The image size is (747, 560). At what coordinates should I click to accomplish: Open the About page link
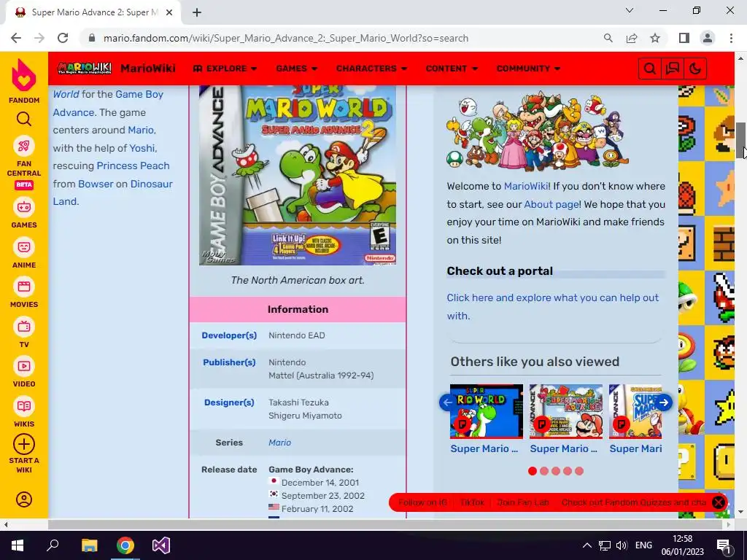coord(551,204)
